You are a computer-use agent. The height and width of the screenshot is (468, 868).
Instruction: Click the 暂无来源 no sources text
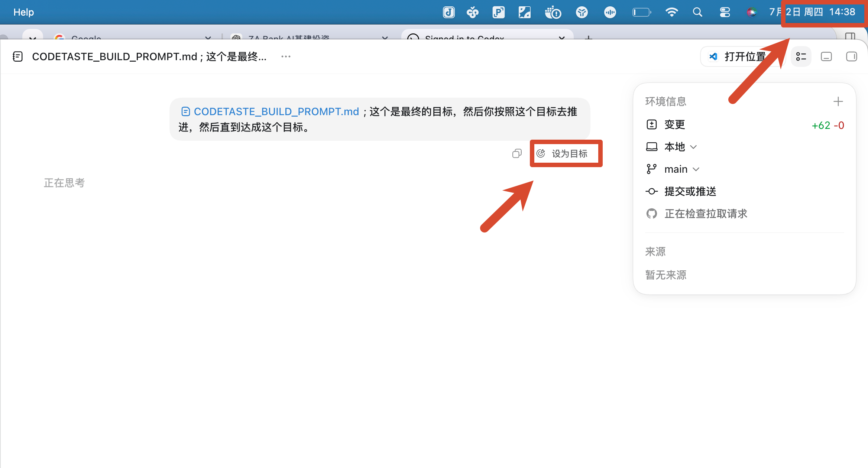tap(666, 275)
